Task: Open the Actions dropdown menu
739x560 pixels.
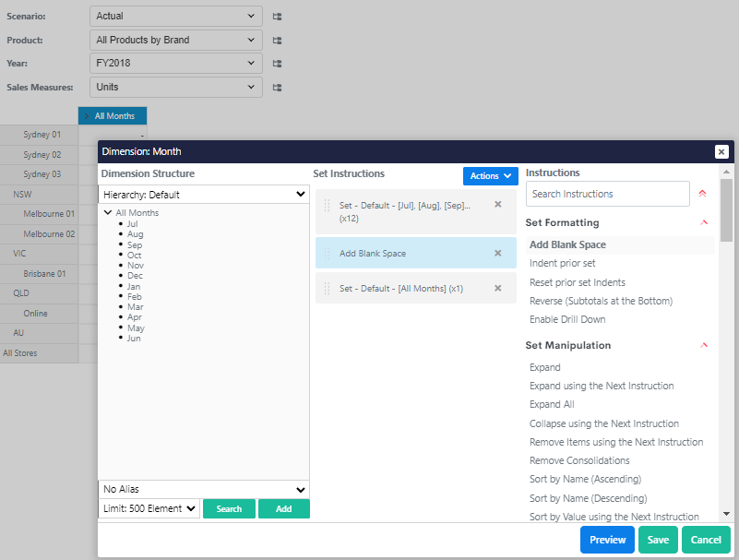Action: (490, 175)
